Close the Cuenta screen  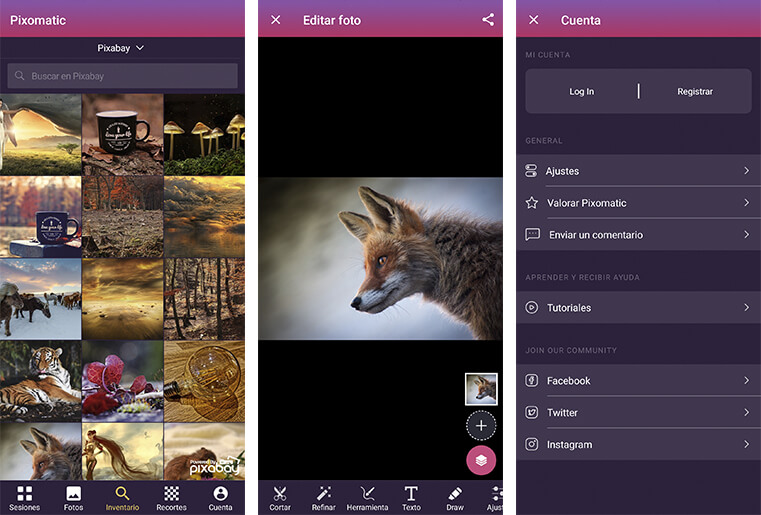(x=534, y=20)
